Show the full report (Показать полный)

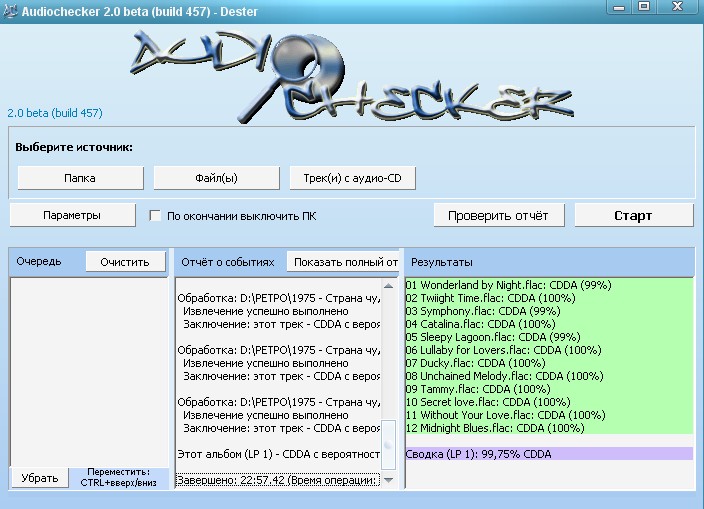pyautogui.click(x=345, y=262)
